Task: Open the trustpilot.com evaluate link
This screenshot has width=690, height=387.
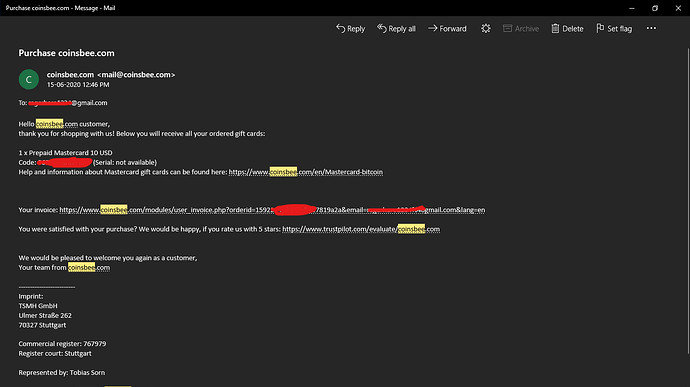Action: pos(361,229)
